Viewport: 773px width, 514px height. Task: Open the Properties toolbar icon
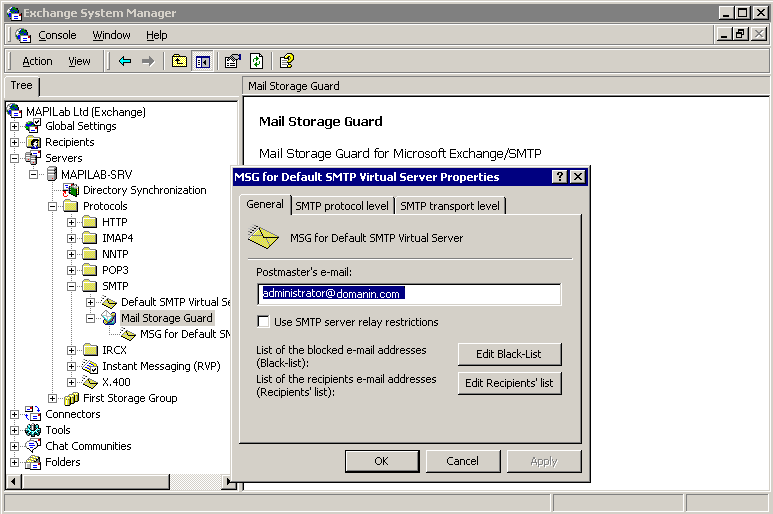click(233, 61)
